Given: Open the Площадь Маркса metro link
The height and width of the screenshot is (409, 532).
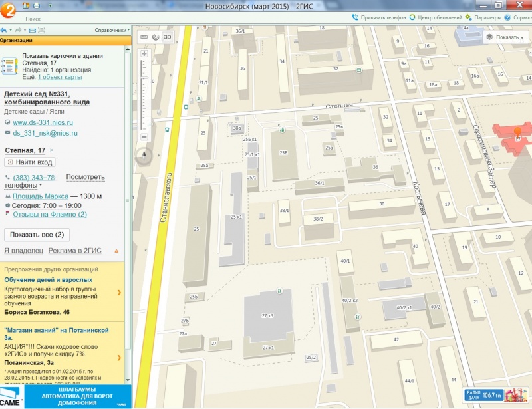Looking at the screenshot, I should click(x=41, y=196).
